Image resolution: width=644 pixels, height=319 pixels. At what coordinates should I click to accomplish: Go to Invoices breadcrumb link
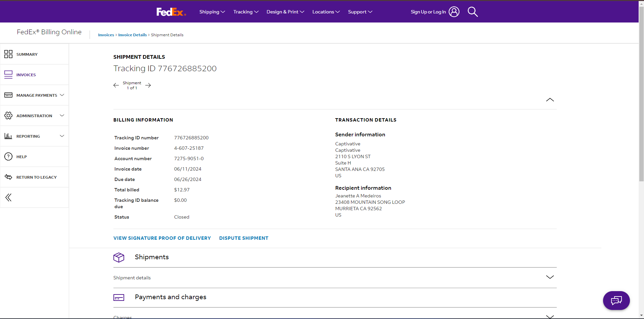point(106,35)
